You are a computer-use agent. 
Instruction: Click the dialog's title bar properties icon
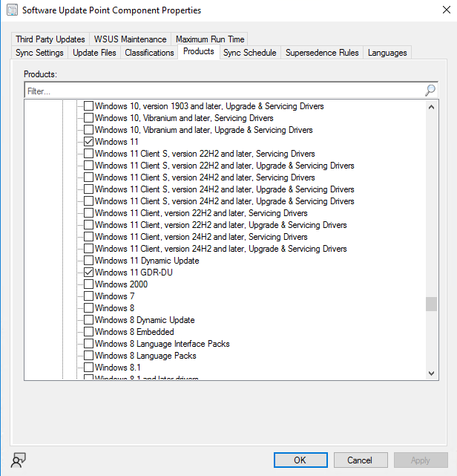[x=12, y=10]
